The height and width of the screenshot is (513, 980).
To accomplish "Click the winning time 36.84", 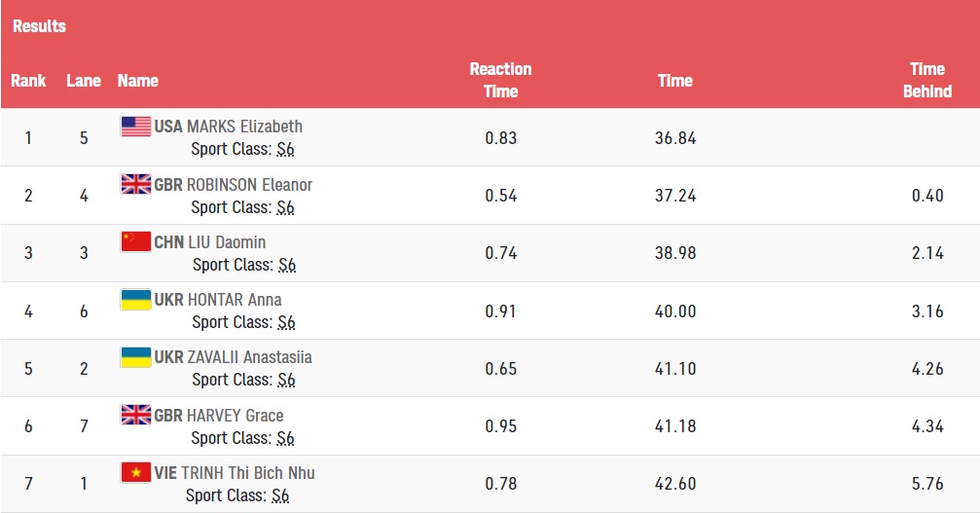I will pyautogui.click(x=675, y=138).
